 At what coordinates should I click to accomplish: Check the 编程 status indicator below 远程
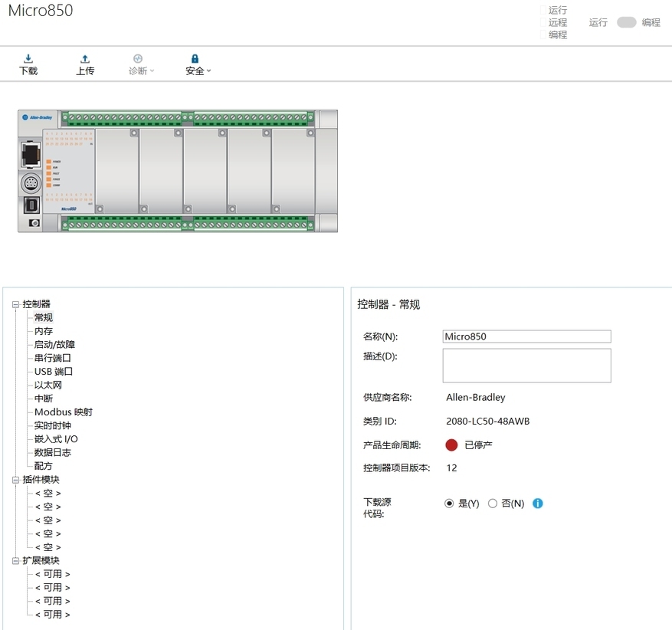click(543, 34)
